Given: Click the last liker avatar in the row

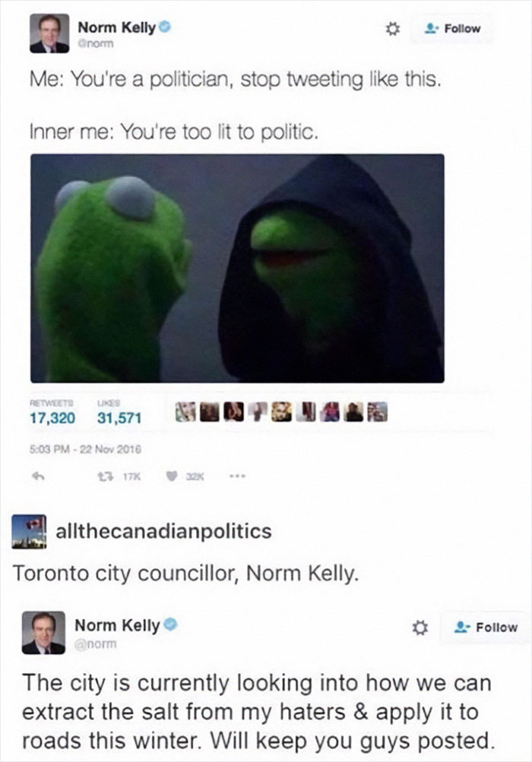Looking at the screenshot, I should point(378,412).
